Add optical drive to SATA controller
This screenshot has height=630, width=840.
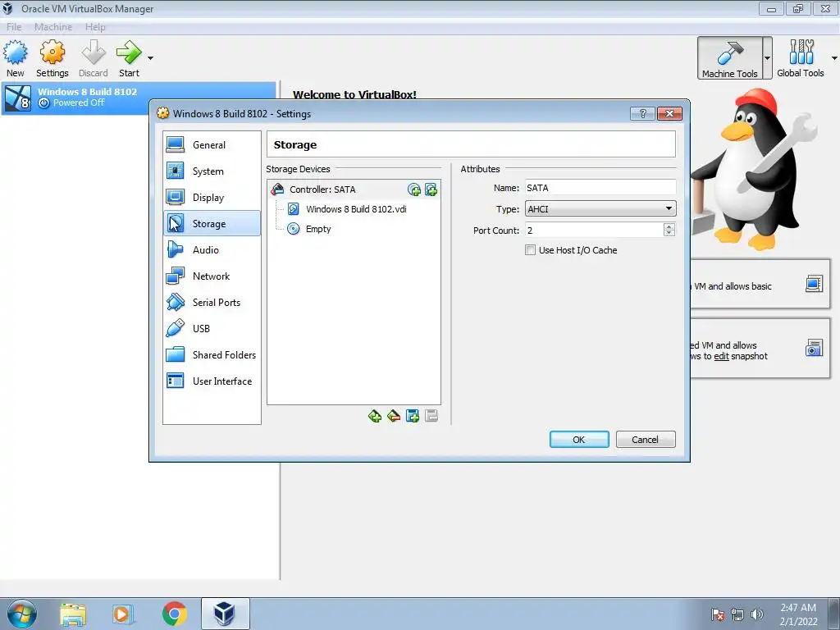click(x=414, y=189)
